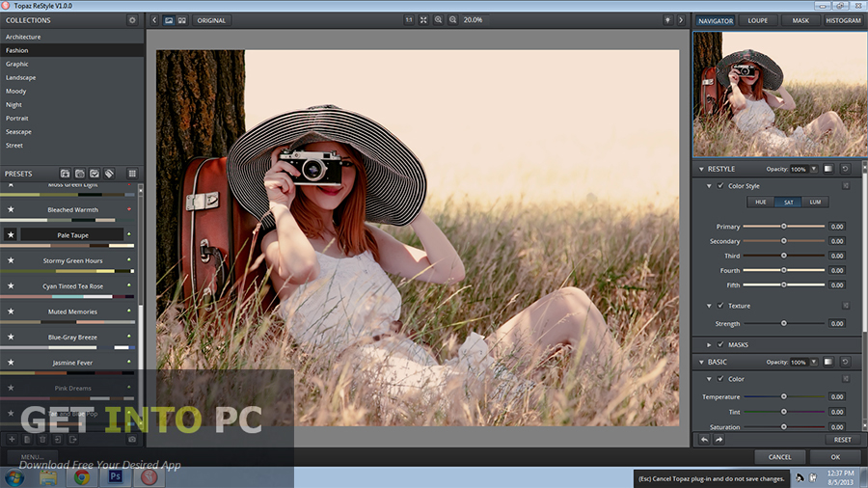The height and width of the screenshot is (488, 868).
Task: Click the Primary color slider handle
Action: (x=783, y=227)
